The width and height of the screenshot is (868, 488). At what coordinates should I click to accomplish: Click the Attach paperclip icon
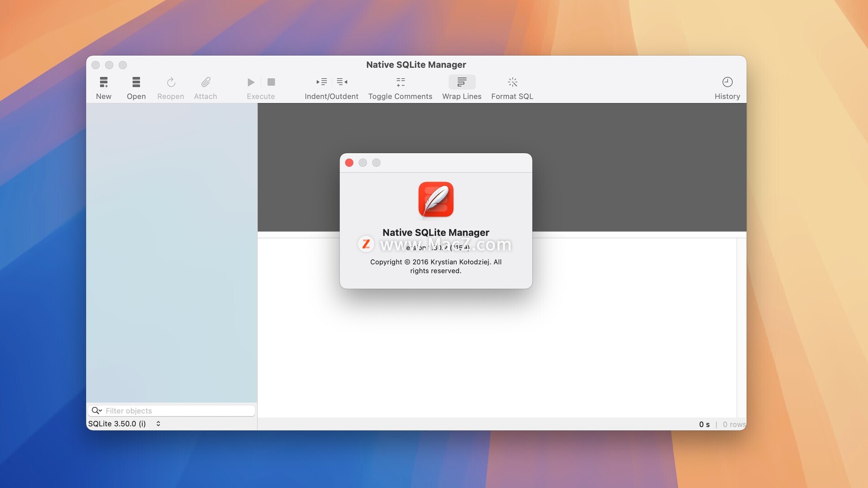[206, 82]
